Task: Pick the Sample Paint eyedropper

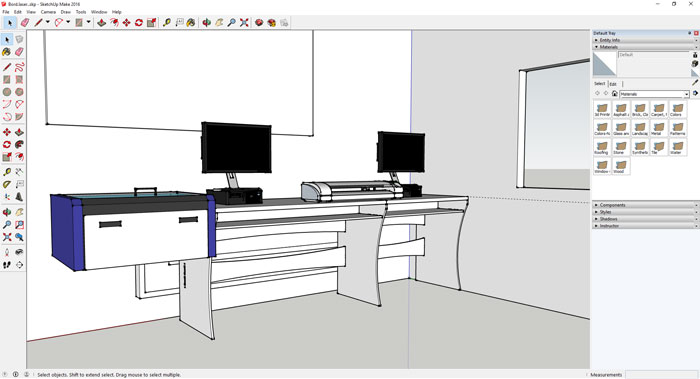Action: tap(695, 83)
